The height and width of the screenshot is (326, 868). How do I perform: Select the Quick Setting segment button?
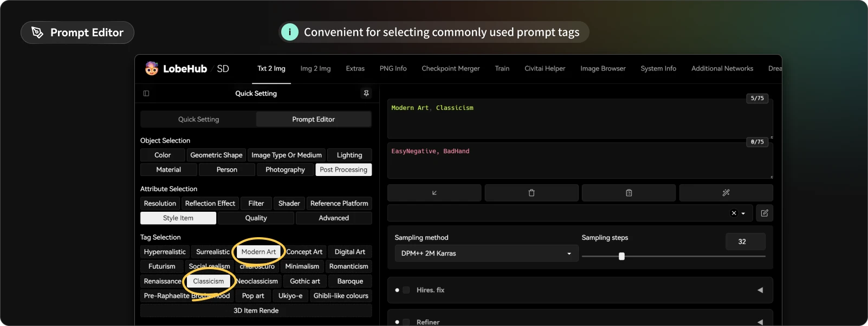coord(198,119)
